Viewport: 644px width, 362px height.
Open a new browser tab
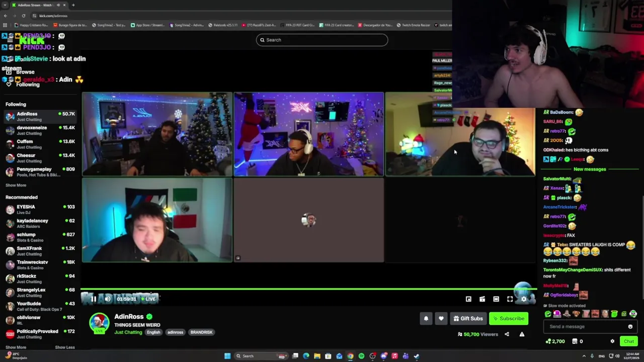[73, 5]
